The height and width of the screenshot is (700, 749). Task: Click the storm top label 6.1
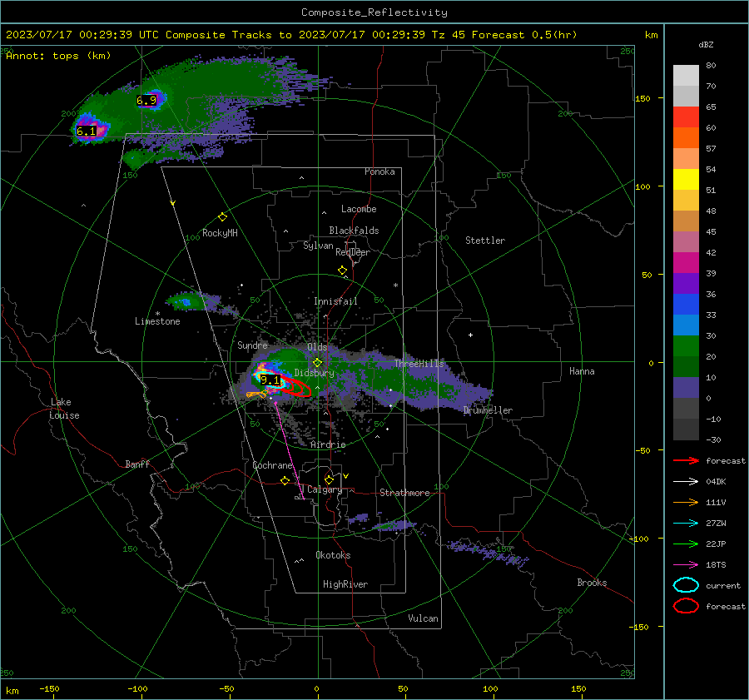87,131
